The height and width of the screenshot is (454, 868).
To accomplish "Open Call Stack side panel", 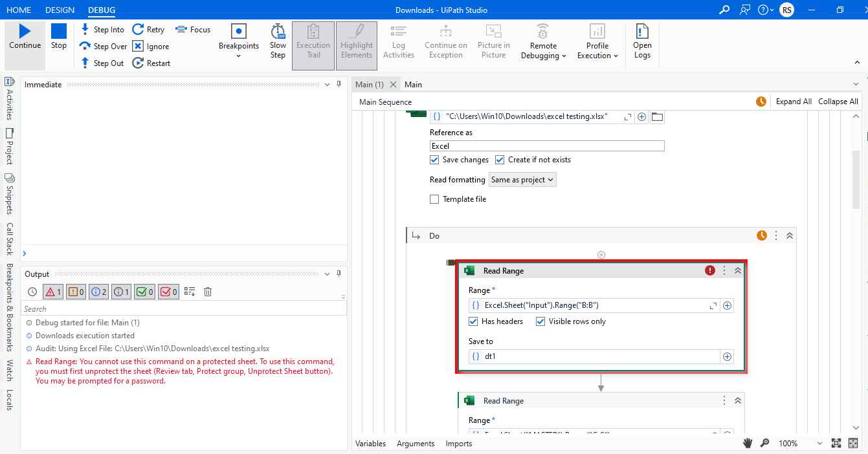I will click(10, 239).
